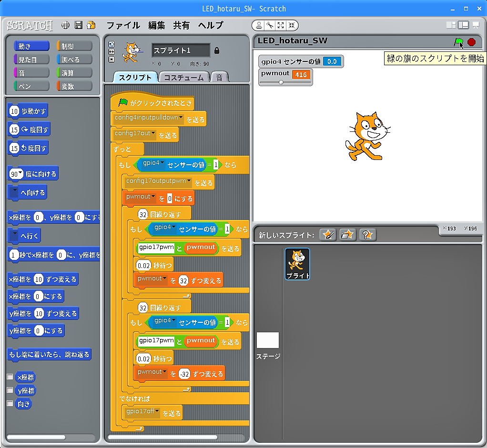Enter presentation mode
The image size is (487, 448).
[476, 25]
